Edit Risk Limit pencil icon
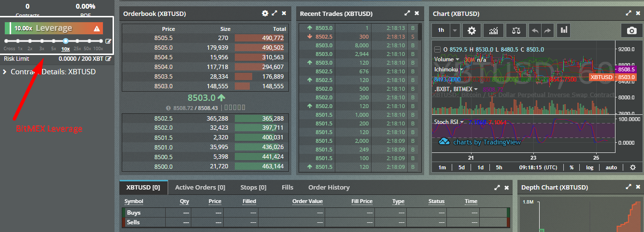The image size is (644, 232). tap(108, 59)
